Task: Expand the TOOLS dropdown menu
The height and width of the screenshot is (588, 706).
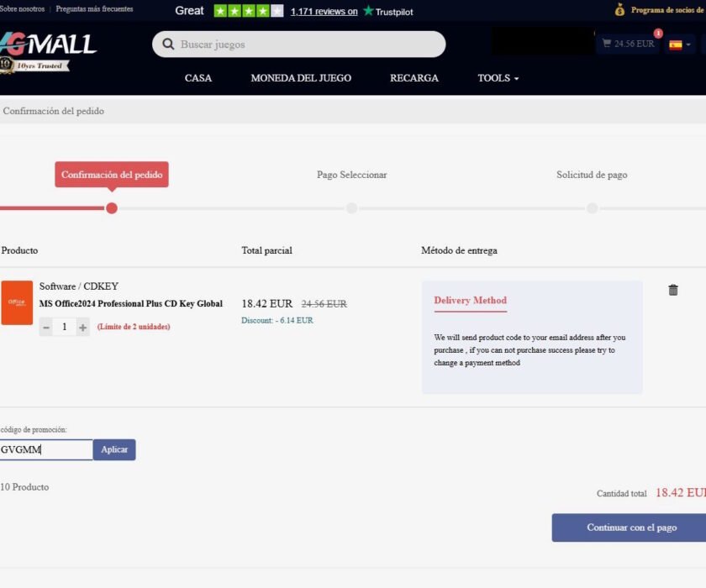Action: 498,78
